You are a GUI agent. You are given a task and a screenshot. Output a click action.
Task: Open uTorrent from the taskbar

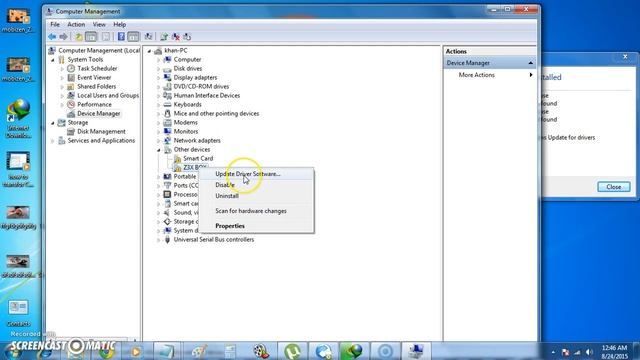(292, 351)
